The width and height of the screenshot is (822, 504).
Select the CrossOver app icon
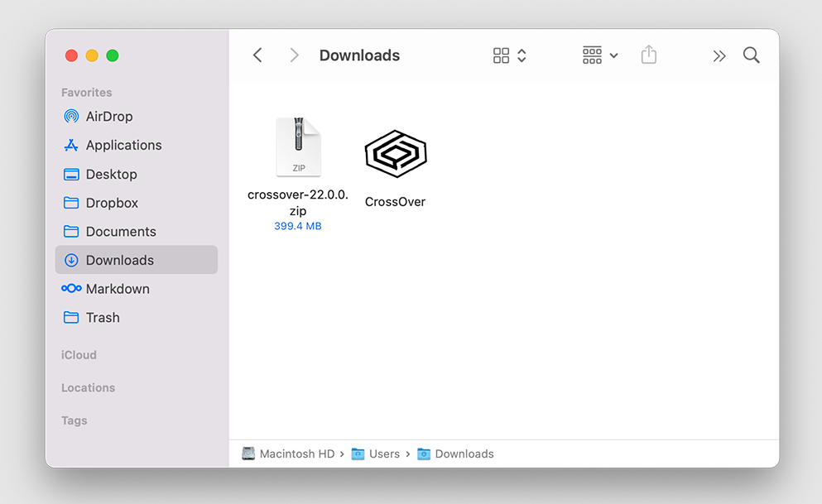396,153
